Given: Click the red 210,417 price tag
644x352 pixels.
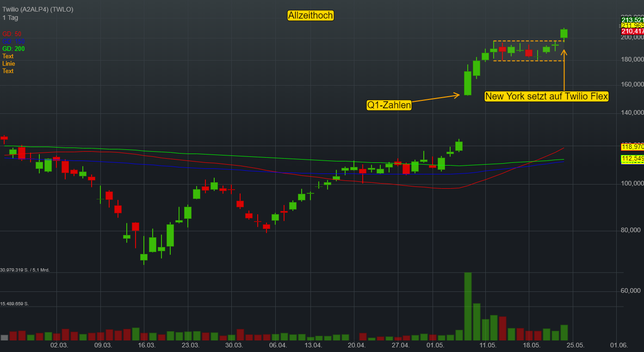Looking at the screenshot, I should tap(632, 31).
